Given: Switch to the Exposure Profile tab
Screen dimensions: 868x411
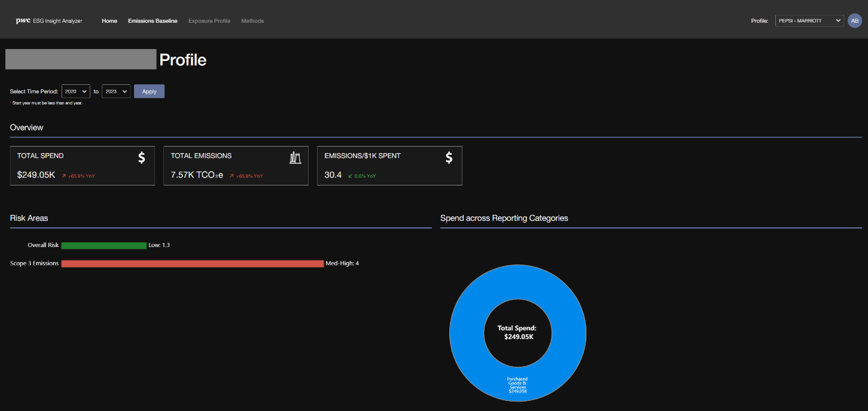Looking at the screenshot, I should 209,21.
